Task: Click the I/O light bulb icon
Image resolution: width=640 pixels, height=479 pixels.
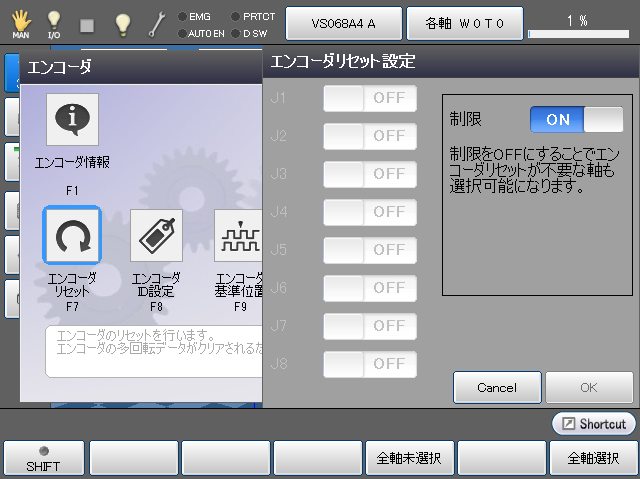Action: click(54, 22)
